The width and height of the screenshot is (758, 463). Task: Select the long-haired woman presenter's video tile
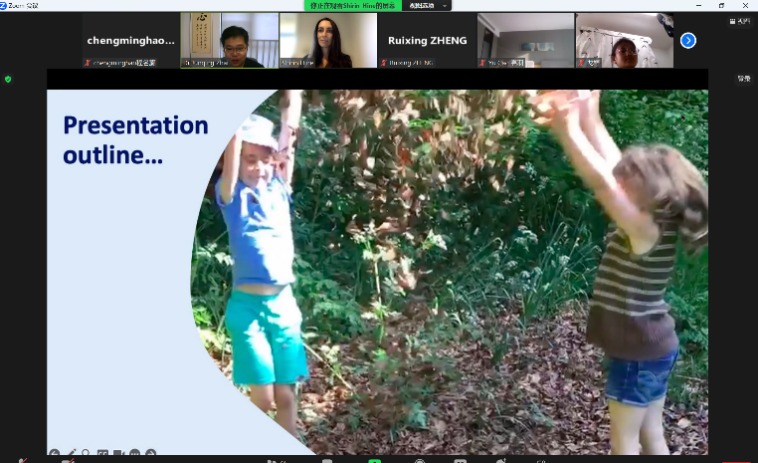pyautogui.click(x=328, y=41)
